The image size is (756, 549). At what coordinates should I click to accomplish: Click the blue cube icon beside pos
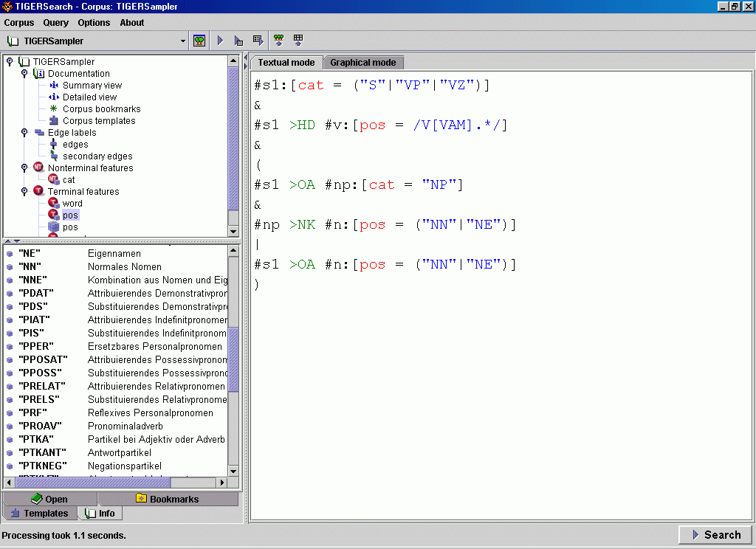53,227
